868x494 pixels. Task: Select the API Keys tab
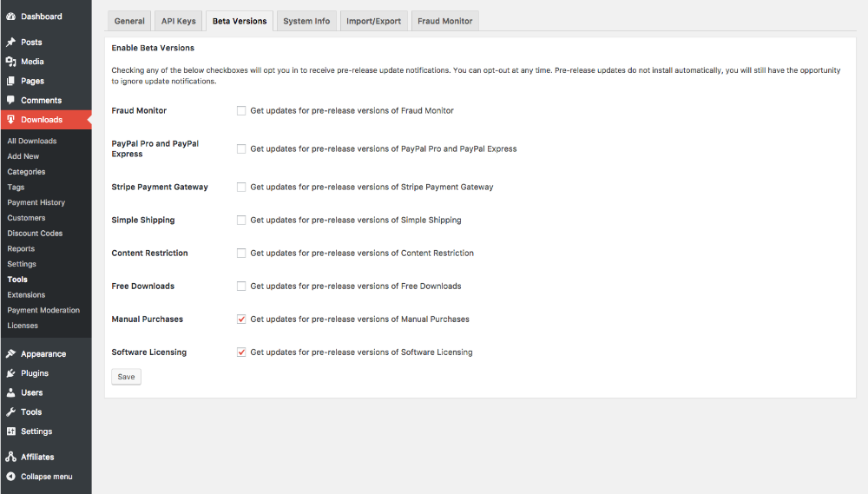click(x=179, y=21)
